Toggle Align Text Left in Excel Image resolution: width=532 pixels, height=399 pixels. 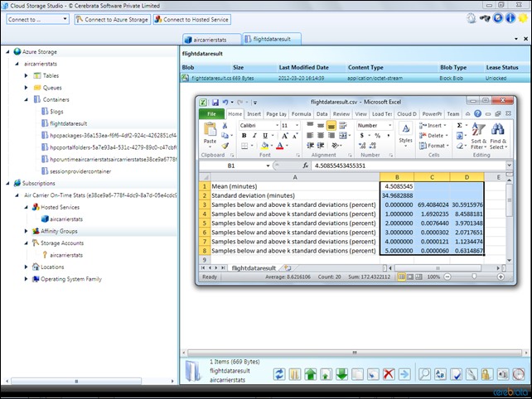[x=310, y=136]
